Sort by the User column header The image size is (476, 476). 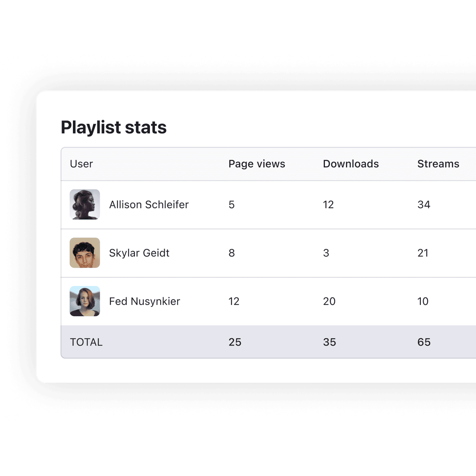[81, 164]
